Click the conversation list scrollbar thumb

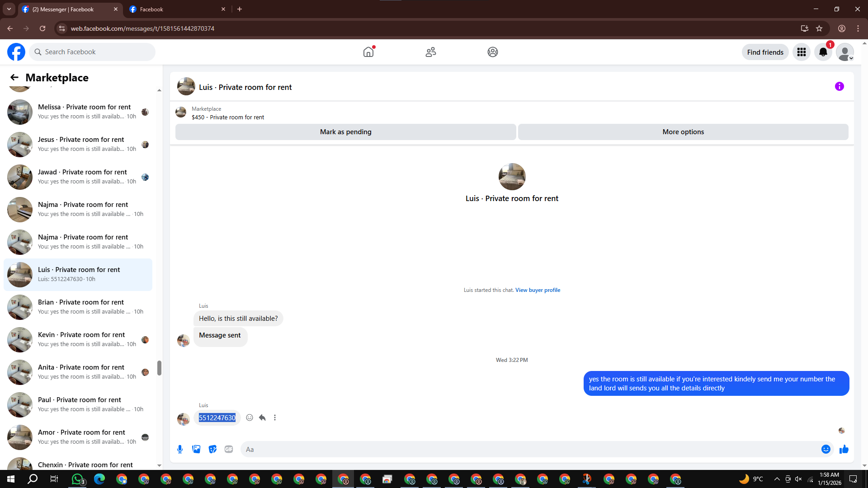tap(159, 368)
